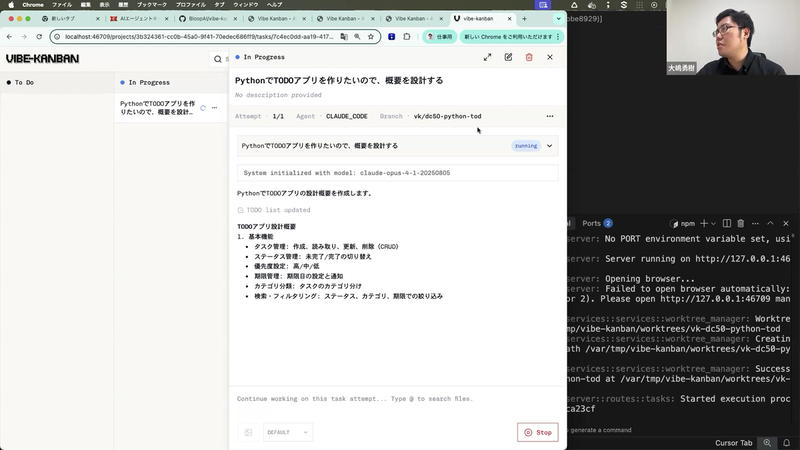This screenshot has width=800, height=450.
Task: Open the Apple menu
Action: (x=11, y=5)
